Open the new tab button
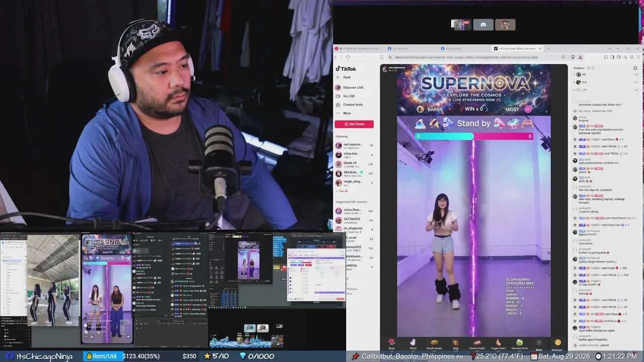Viewport: 644px width, 362px height. pyautogui.click(x=548, y=49)
